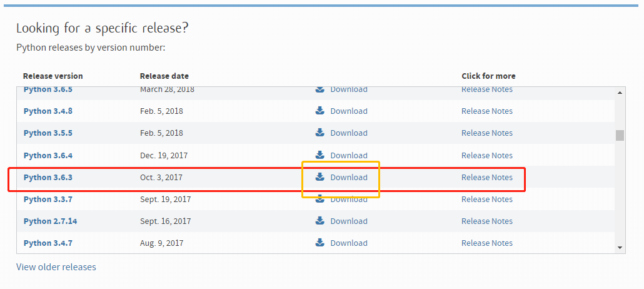Click Download text for Python 3.5.5
Viewport: 644px width, 289px height.
point(349,133)
